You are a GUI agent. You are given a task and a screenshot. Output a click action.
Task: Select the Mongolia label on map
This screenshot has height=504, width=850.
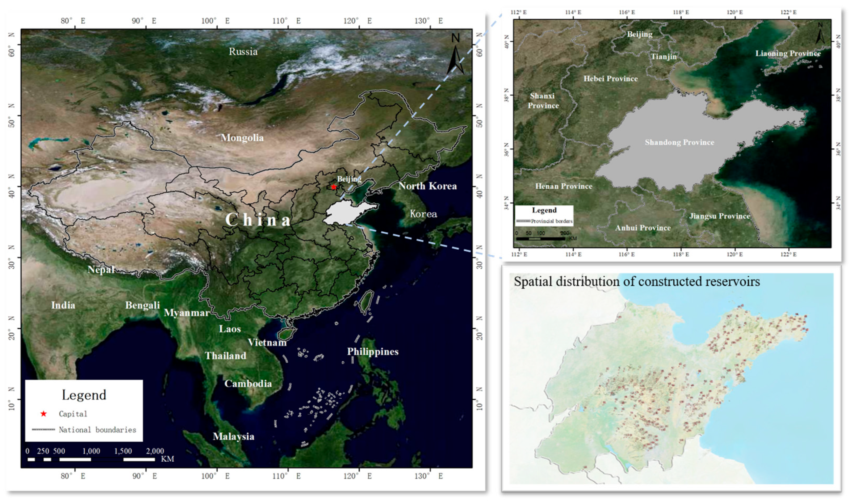pos(242,137)
